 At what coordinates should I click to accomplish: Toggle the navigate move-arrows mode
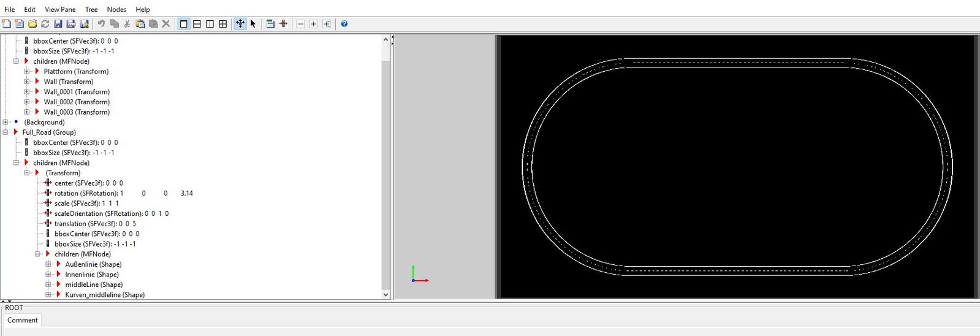coord(240,24)
